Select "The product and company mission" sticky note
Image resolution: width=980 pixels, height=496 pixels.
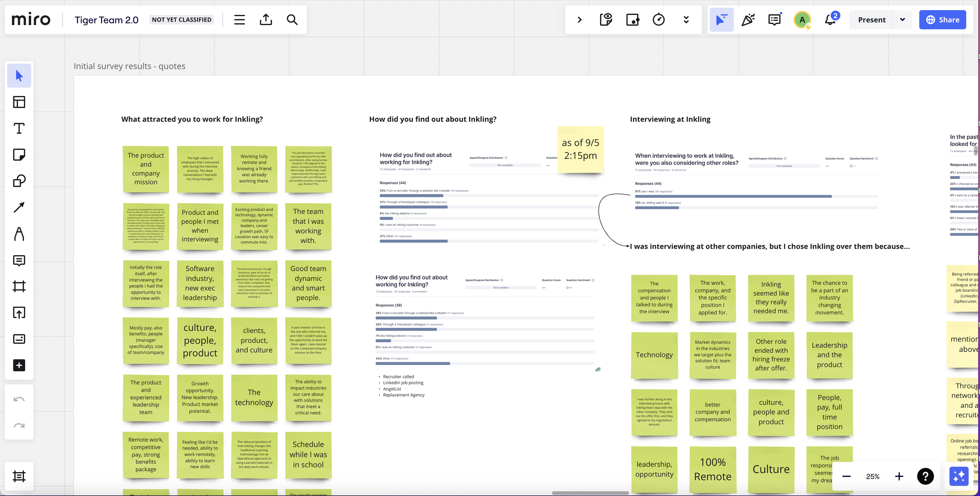coord(146,169)
